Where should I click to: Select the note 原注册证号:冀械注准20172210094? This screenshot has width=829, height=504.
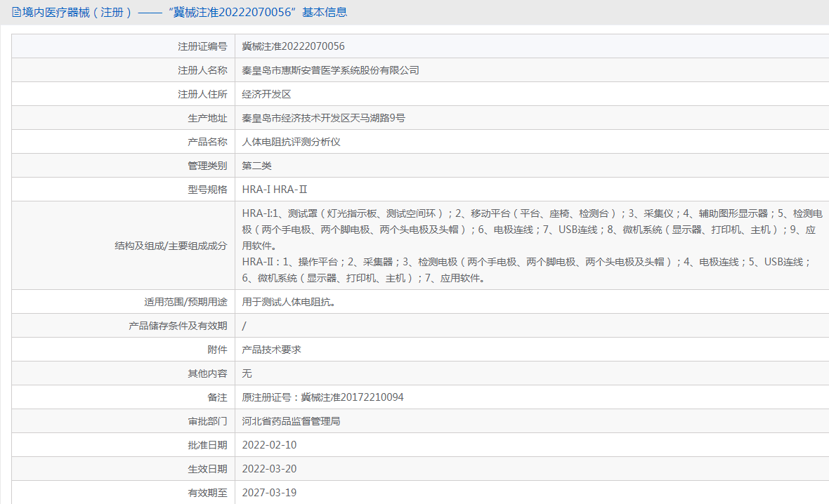coord(322,397)
